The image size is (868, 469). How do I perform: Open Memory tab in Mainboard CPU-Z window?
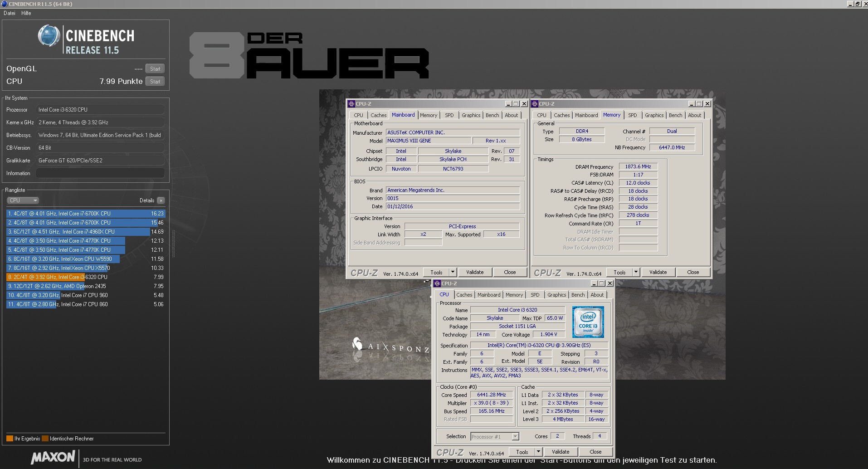[x=429, y=115]
